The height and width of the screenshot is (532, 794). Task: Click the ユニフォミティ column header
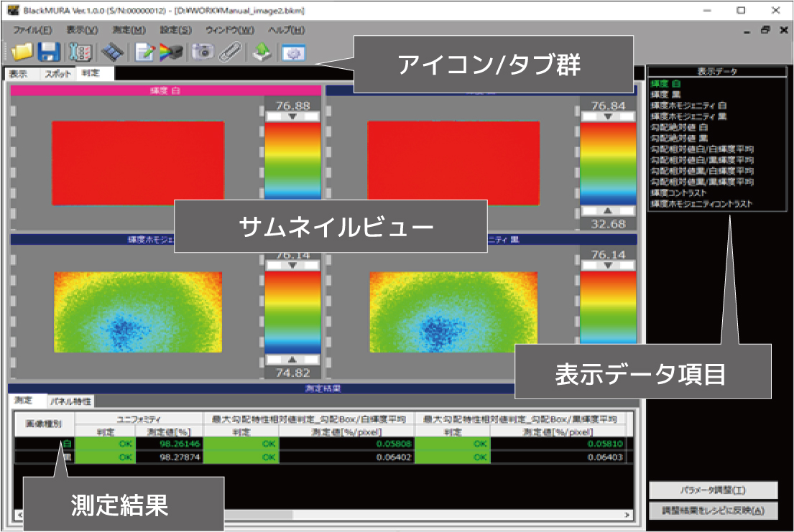click(139, 419)
